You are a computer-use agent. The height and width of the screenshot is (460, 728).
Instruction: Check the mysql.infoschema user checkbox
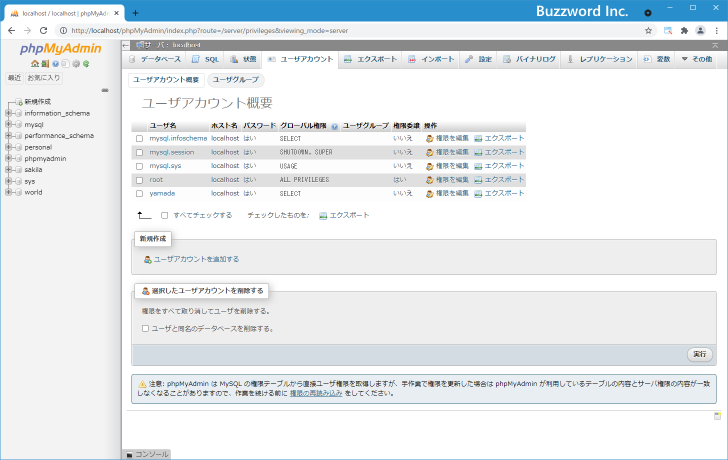pyautogui.click(x=139, y=139)
